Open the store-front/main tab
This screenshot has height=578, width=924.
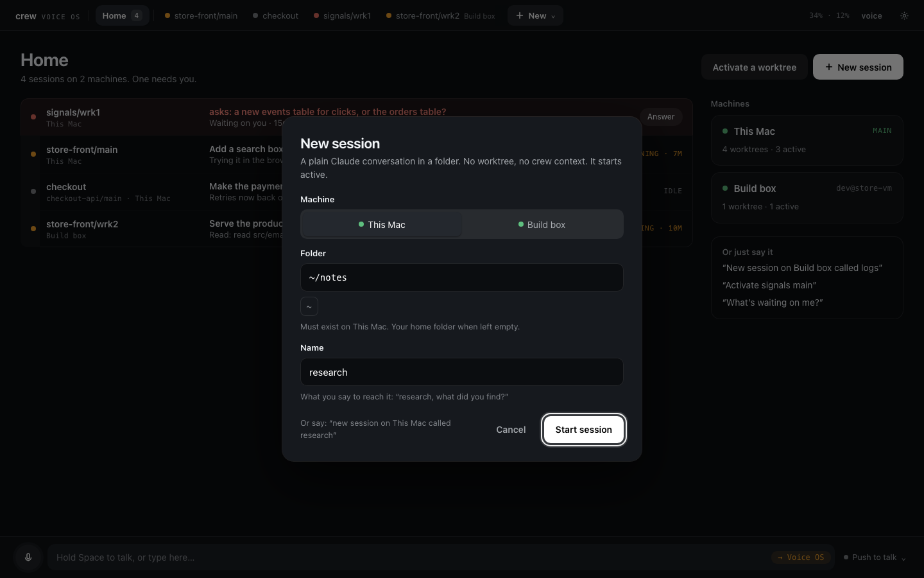(x=201, y=15)
